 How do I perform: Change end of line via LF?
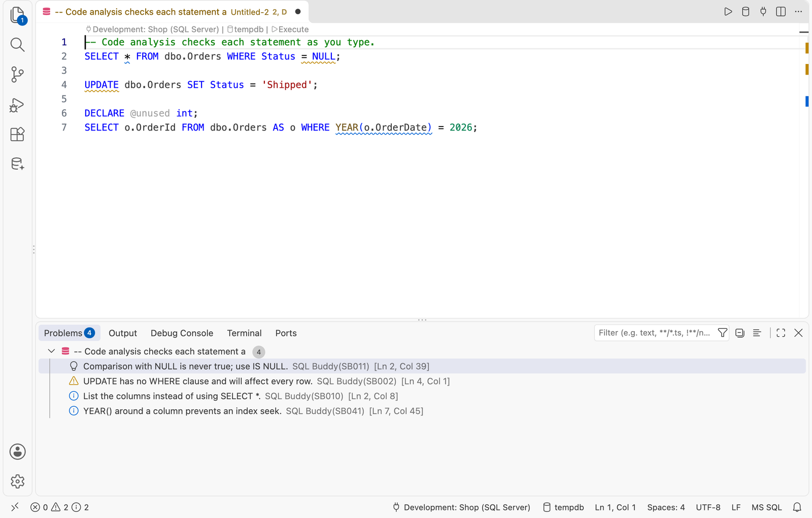(x=736, y=507)
